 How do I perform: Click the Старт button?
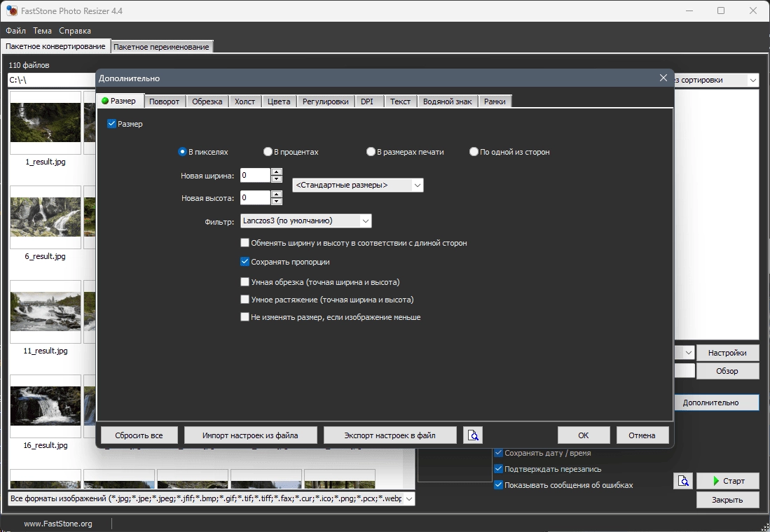(728, 481)
